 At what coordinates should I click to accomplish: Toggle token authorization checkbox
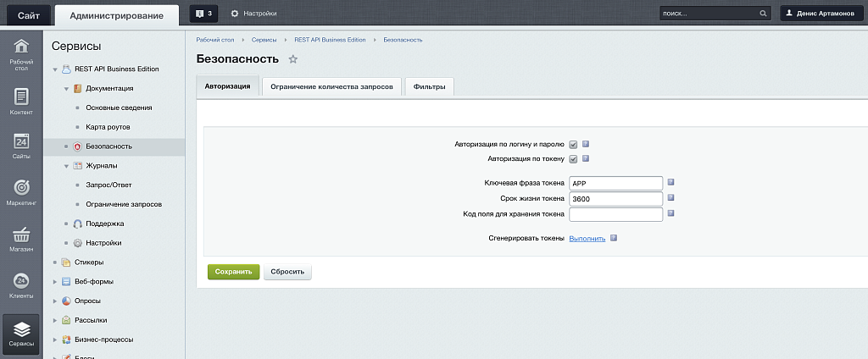point(574,158)
